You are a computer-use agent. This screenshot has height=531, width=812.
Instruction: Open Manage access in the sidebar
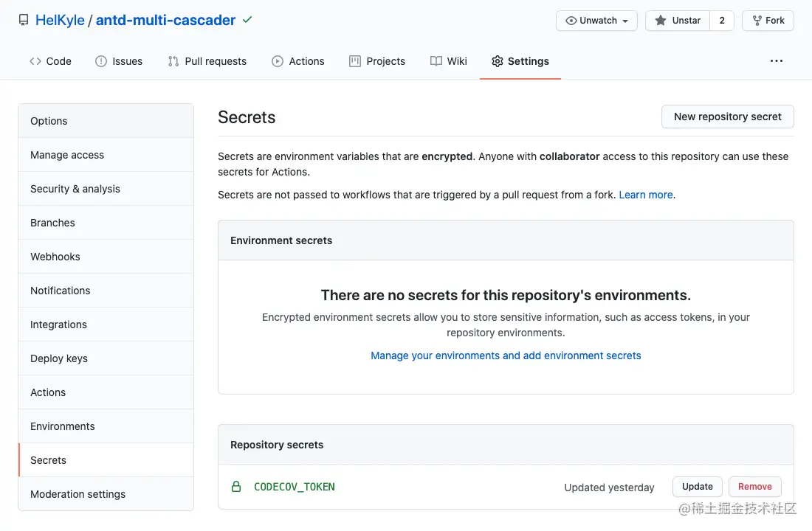coord(106,155)
